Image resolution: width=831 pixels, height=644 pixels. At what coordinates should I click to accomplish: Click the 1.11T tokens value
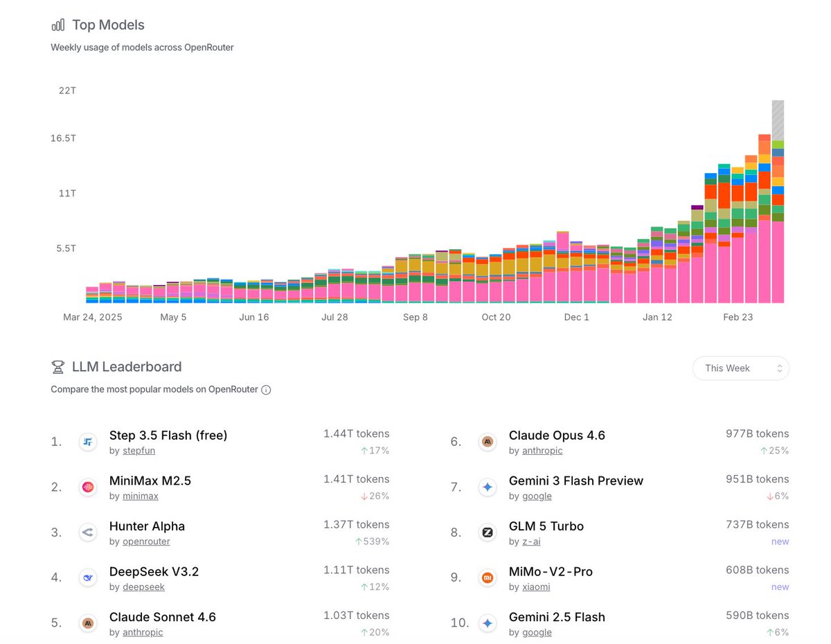pyautogui.click(x=357, y=570)
